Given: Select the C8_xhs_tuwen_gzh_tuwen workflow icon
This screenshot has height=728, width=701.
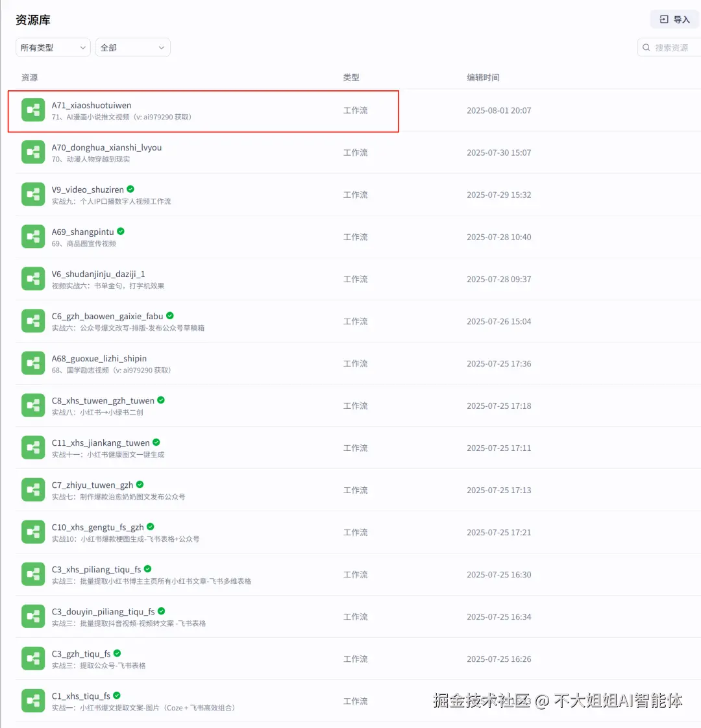Looking at the screenshot, I should (33, 405).
